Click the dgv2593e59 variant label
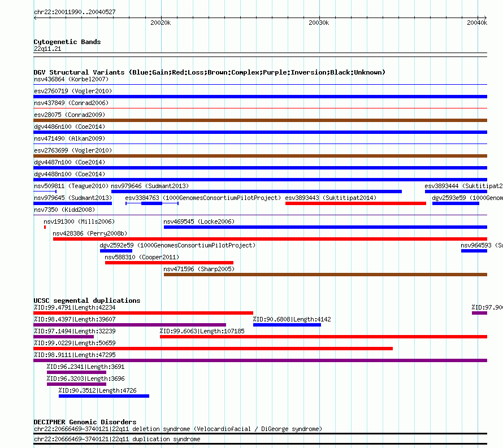Viewport: 503px width, 448px height. click(467, 198)
